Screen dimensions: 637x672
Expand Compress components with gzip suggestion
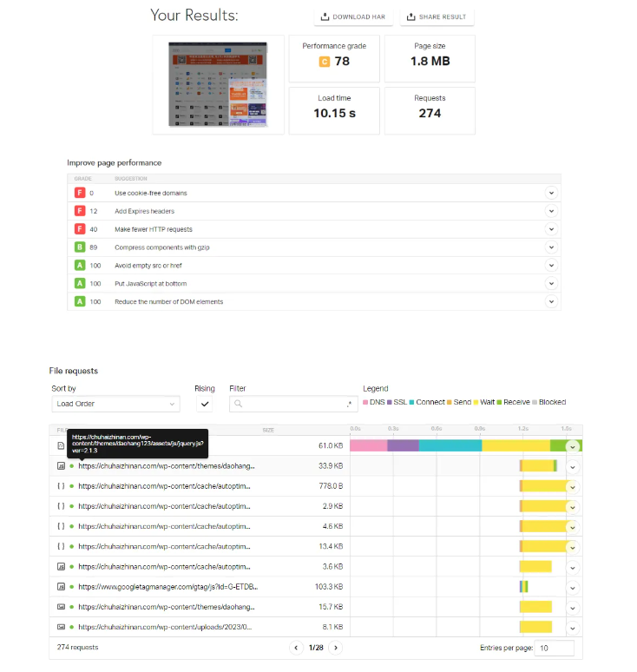[x=551, y=247]
